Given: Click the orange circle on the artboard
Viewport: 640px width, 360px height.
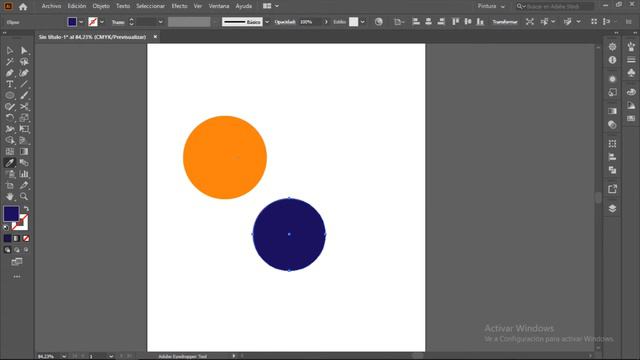Looking at the screenshot, I should [225, 158].
